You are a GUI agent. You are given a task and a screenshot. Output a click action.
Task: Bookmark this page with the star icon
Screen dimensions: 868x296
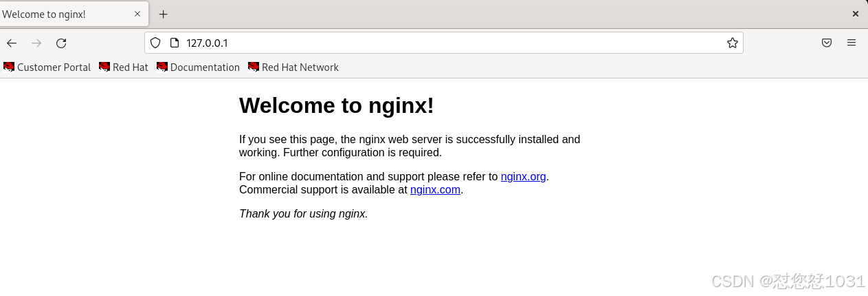[x=733, y=43]
